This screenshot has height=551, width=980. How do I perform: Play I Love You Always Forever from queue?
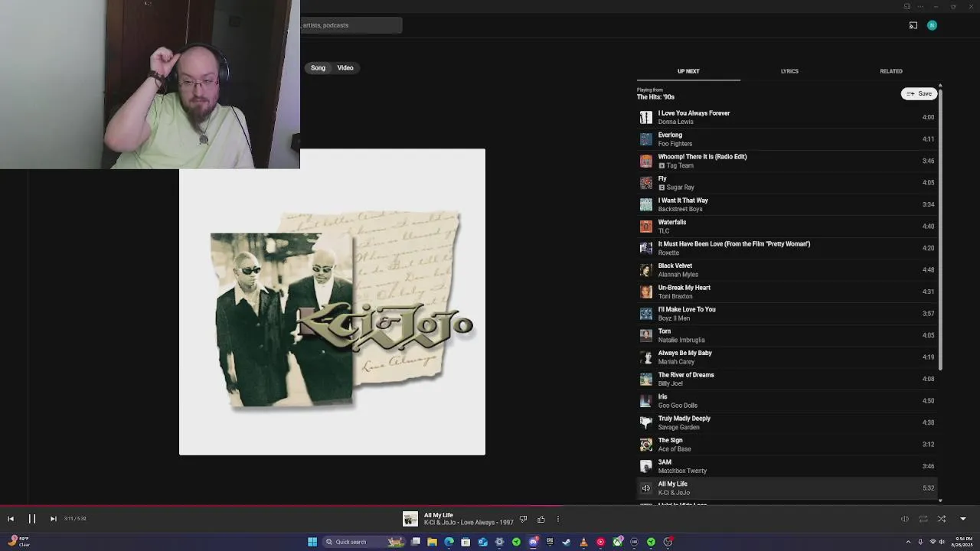tap(787, 117)
